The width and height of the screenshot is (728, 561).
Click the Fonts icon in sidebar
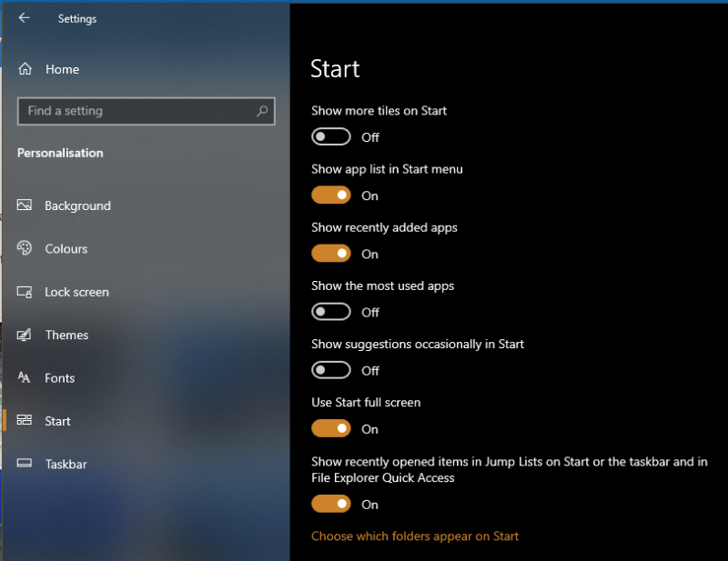tap(25, 378)
